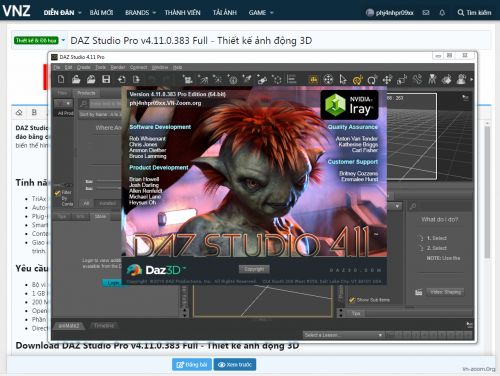
Task: Switch to the Timeline tab
Action: pos(104,326)
